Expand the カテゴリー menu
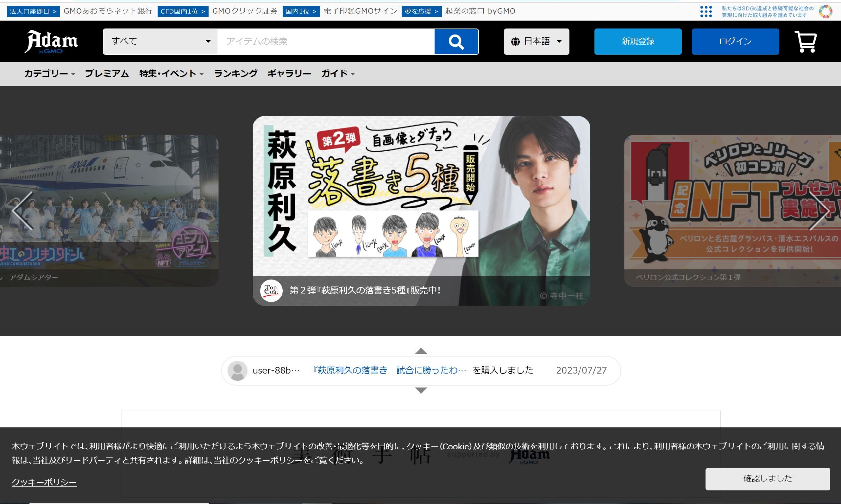 [x=50, y=73]
